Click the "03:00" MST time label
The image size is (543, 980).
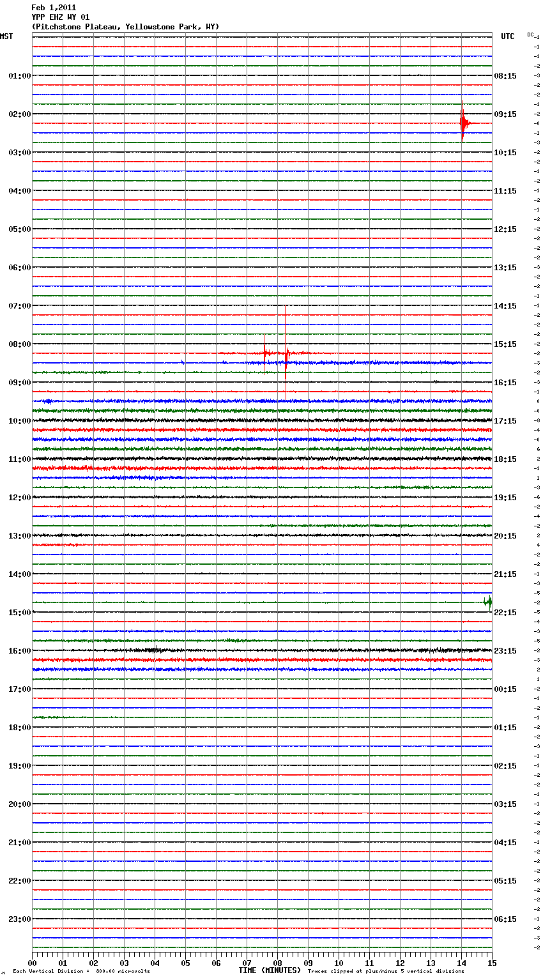19,153
